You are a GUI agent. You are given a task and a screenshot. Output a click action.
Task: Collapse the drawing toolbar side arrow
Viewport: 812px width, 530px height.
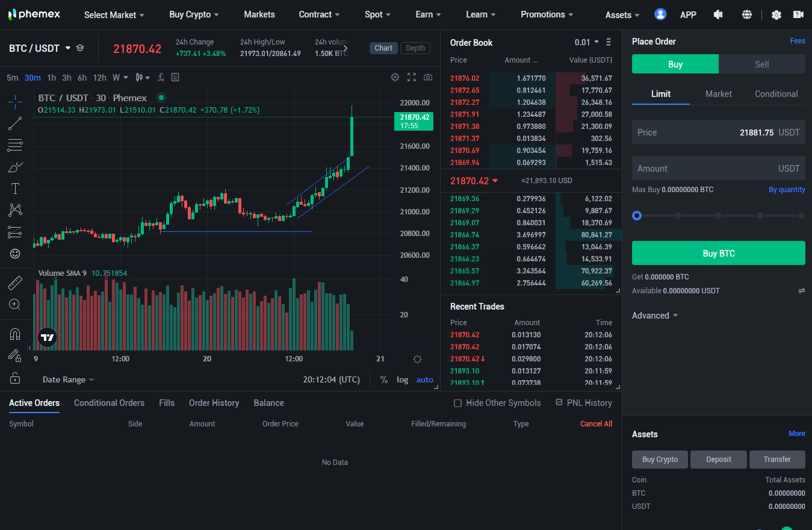(30, 348)
